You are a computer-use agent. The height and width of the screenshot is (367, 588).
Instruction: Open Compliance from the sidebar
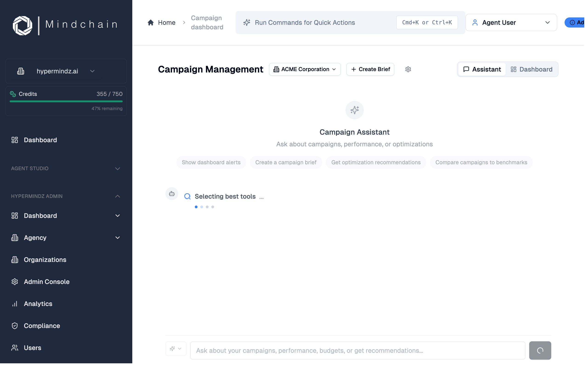coord(42,325)
